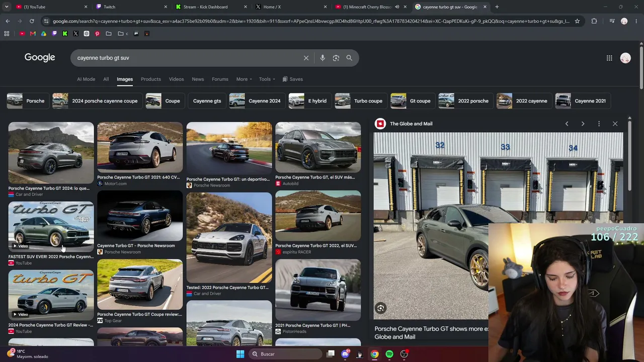644x362 pixels.
Task: Open the Saves link
Action: [292, 79]
